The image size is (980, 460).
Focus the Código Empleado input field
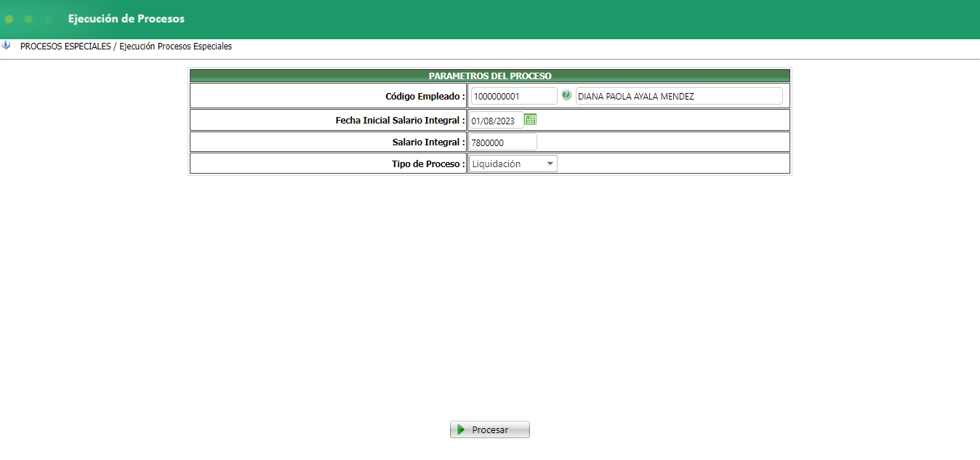point(513,96)
